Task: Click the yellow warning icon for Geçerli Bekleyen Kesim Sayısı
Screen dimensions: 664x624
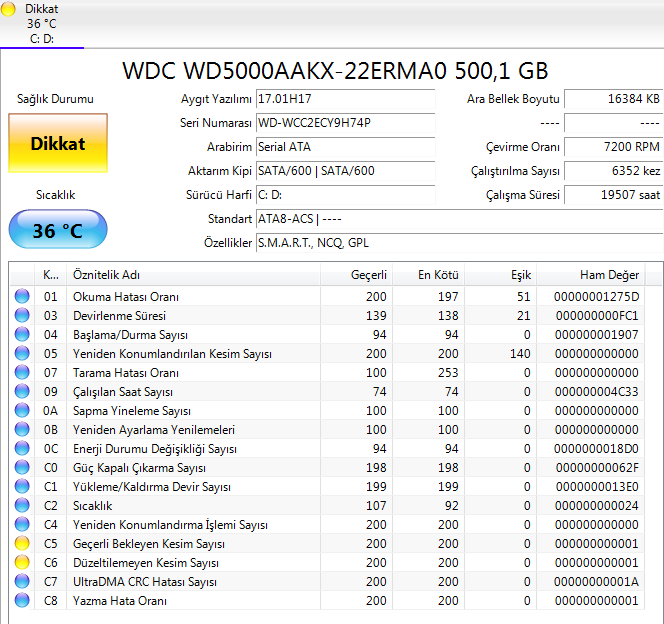Action: (22, 544)
